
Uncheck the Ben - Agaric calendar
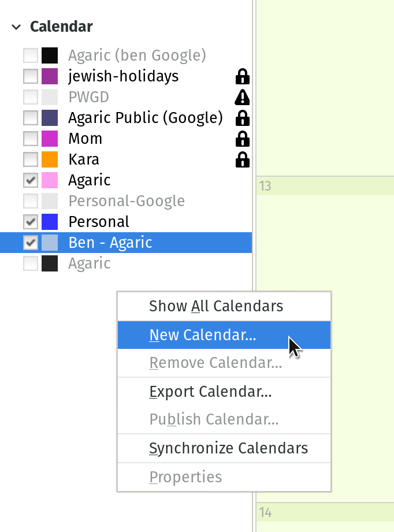[x=30, y=242]
